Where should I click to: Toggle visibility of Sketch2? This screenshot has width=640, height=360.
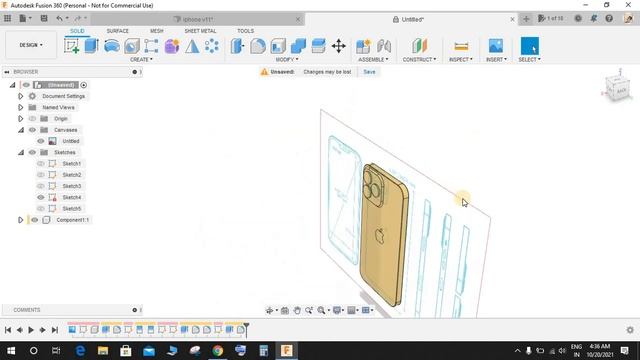(40, 175)
